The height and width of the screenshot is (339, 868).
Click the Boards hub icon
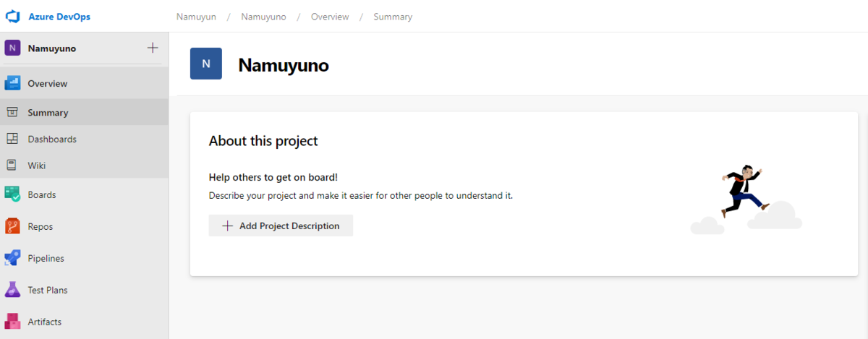[12, 194]
